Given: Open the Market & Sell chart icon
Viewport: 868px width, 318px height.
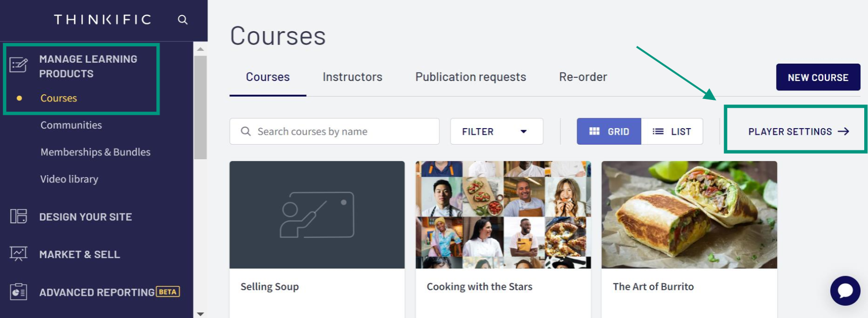Looking at the screenshot, I should click(x=18, y=253).
